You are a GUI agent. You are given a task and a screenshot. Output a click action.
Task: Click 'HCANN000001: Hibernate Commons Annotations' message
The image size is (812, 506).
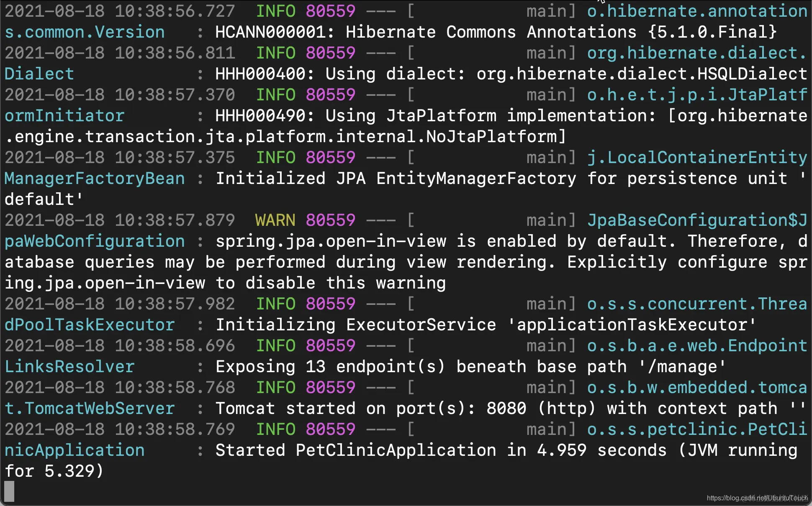coord(426,32)
